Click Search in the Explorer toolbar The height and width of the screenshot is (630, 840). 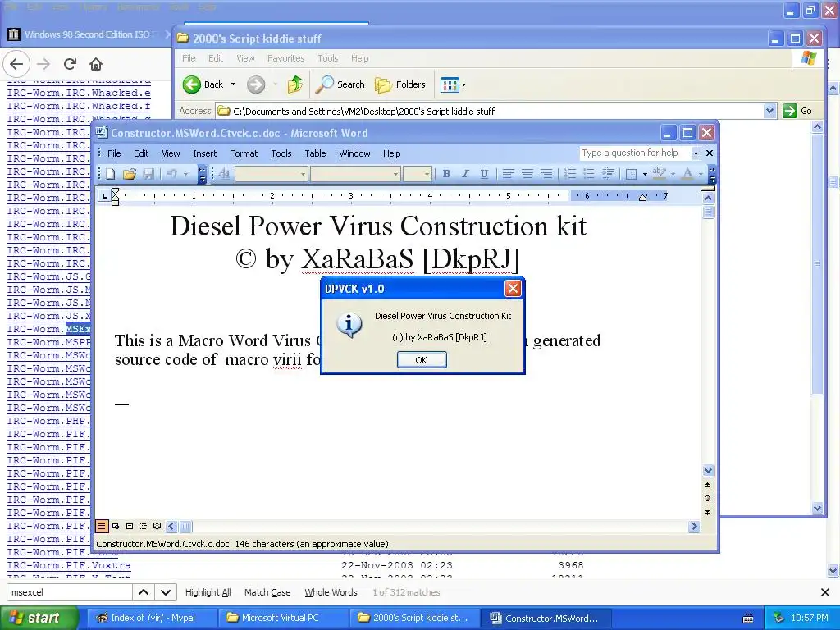tap(340, 84)
